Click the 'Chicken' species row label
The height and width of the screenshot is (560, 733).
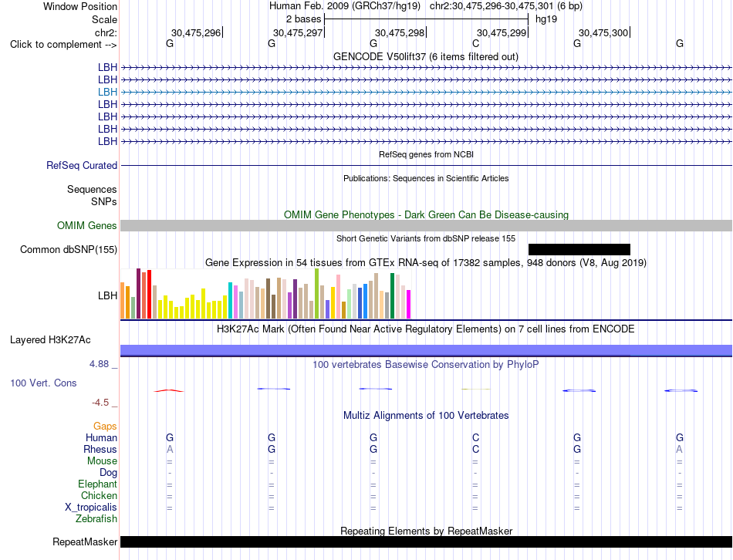[x=99, y=495]
